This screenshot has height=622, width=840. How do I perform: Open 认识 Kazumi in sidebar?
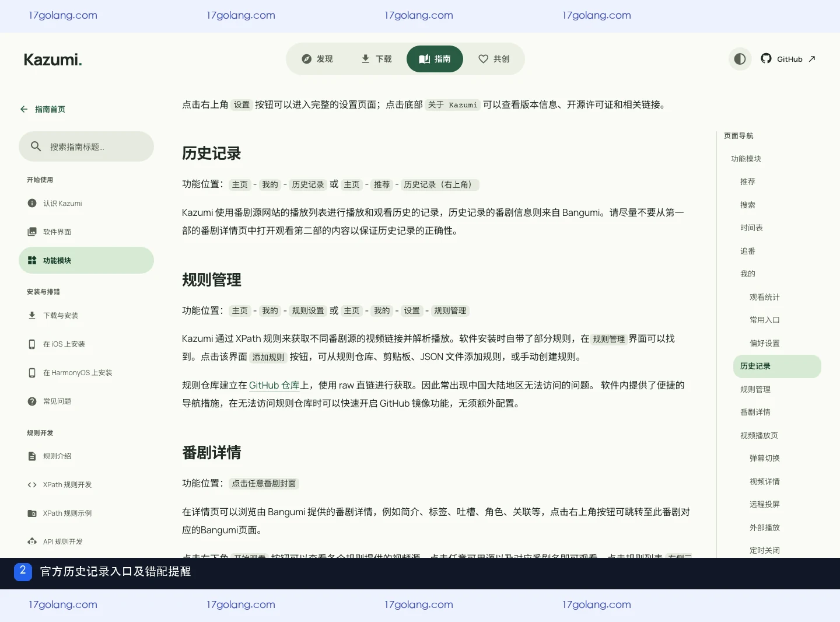pyautogui.click(x=86, y=203)
